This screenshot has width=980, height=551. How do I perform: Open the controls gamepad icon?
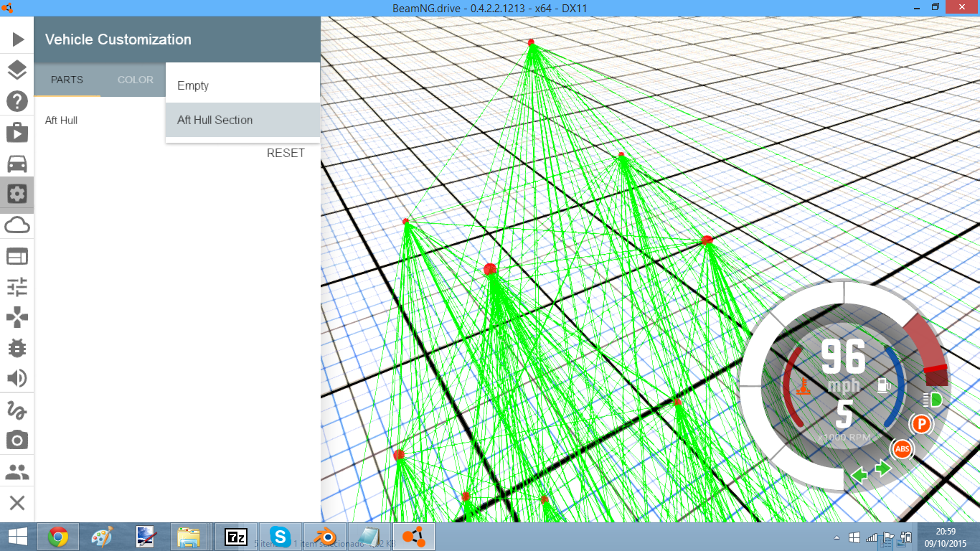tap(17, 317)
